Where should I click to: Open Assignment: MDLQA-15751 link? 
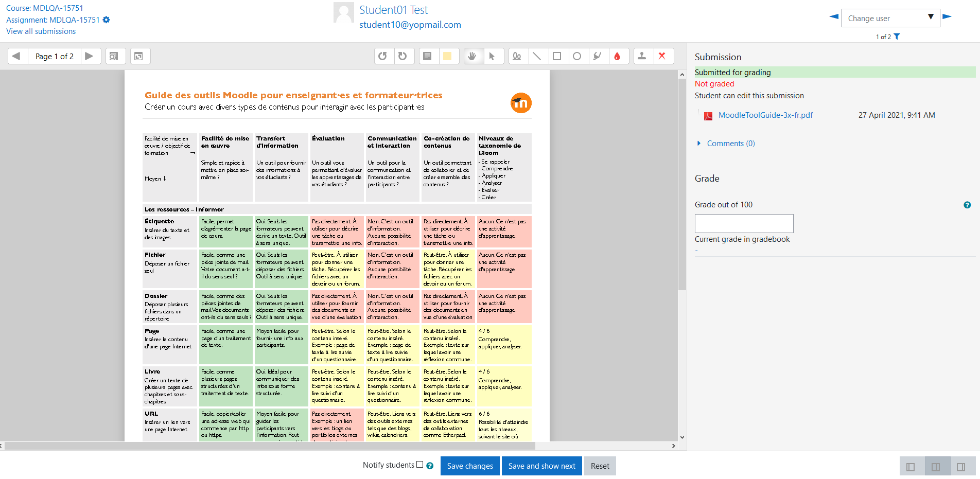[x=53, y=20]
